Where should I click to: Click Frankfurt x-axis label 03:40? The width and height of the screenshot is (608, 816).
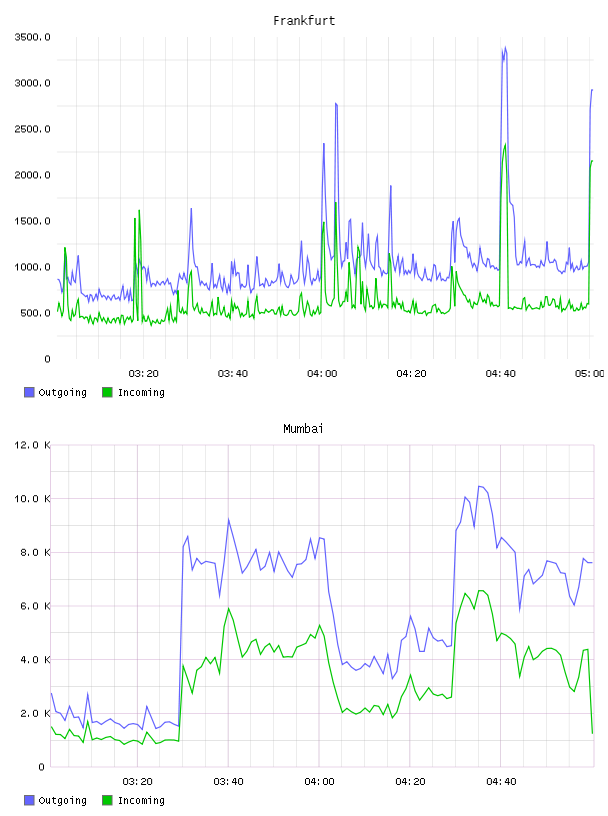(233, 374)
